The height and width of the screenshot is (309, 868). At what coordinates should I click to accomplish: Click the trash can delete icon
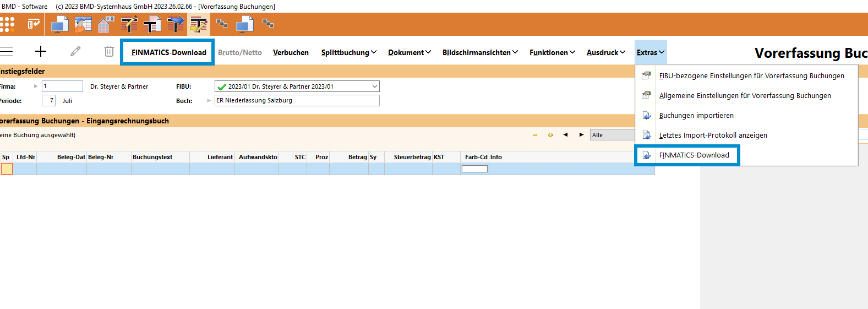[x=109, y=51]
